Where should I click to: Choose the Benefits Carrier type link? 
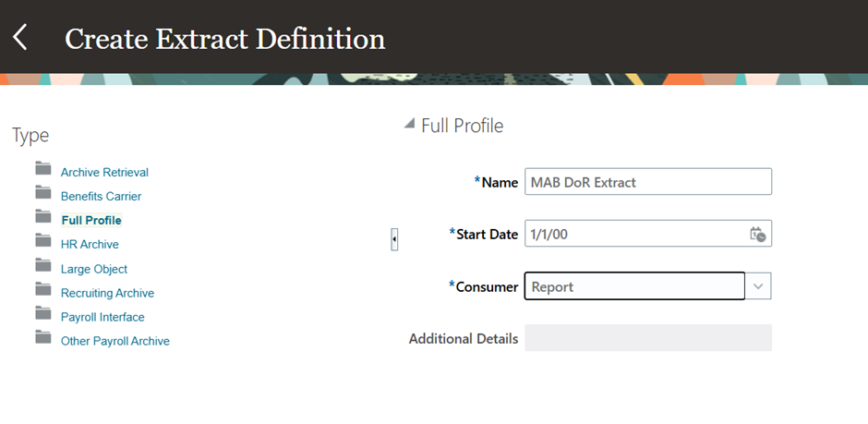click(x=101, y=196)
